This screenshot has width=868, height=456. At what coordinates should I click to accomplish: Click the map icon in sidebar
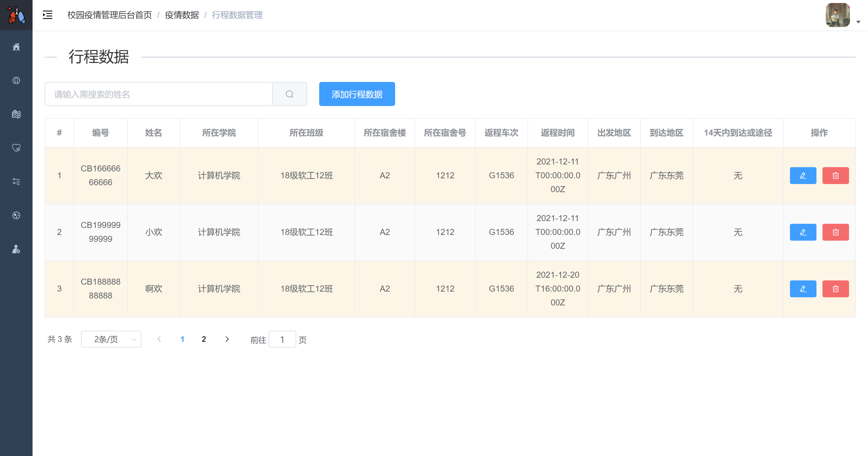click(x=16, y=114)
